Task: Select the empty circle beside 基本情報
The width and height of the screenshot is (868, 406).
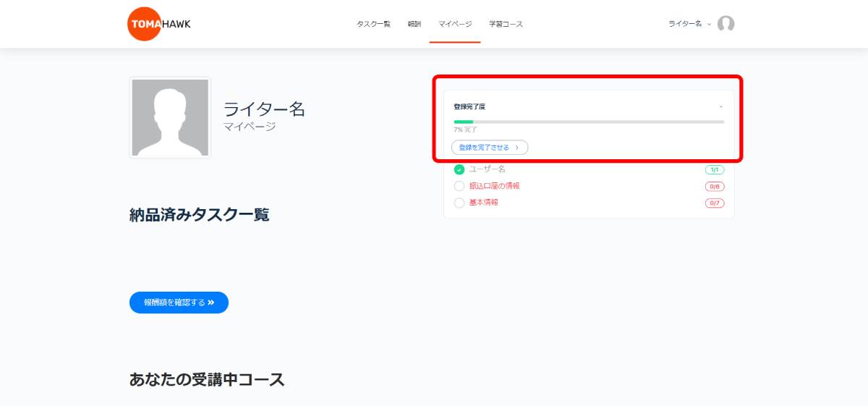Action: (459, 203)
